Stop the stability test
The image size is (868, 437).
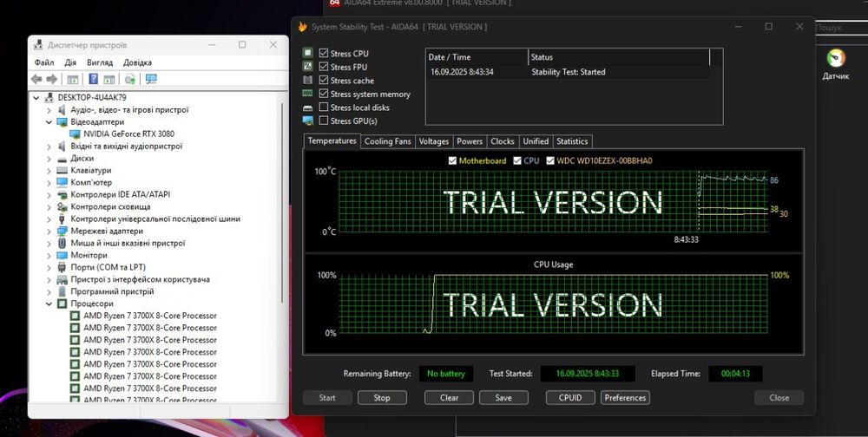click(382, 398)
